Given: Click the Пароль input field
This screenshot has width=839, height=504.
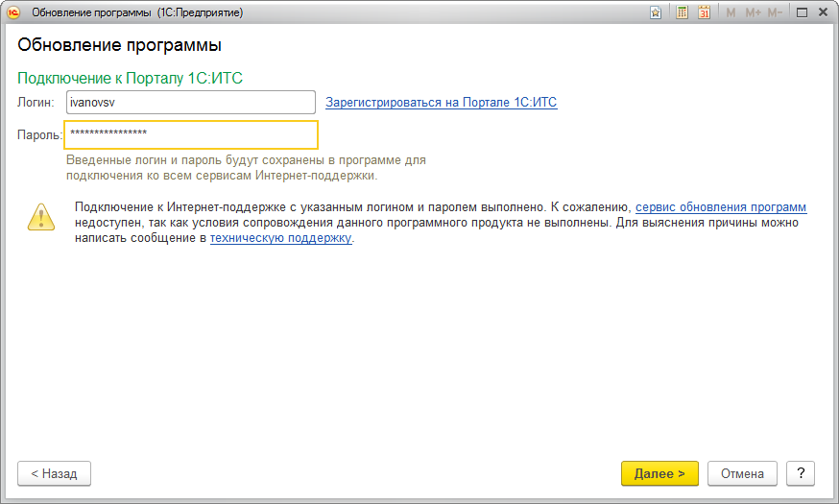Looking at the screenshot, I should [191, 134].
